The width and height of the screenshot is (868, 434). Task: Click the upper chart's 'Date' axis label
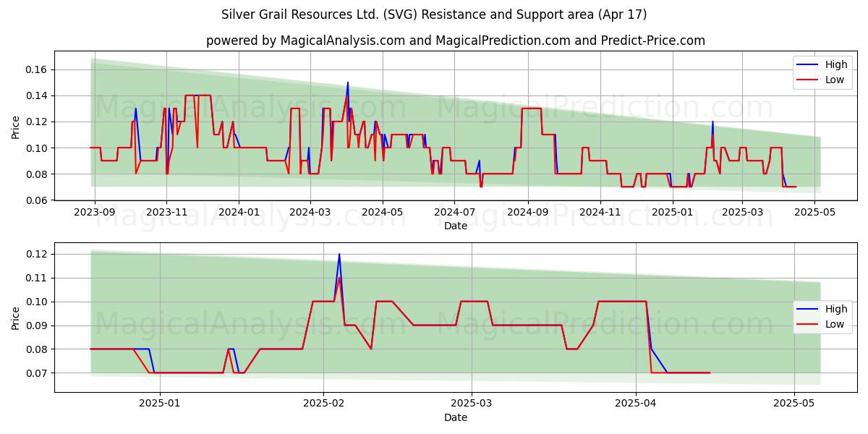pos(456,226)
